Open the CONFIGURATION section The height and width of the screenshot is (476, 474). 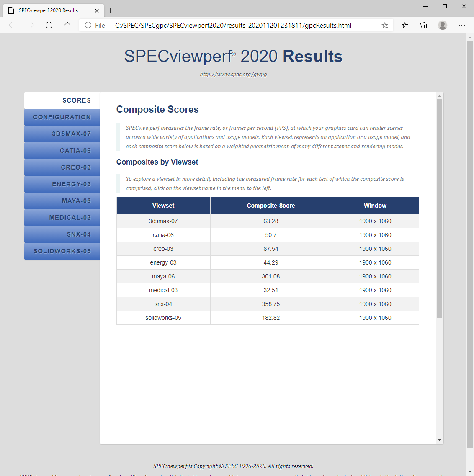point(62,117)
